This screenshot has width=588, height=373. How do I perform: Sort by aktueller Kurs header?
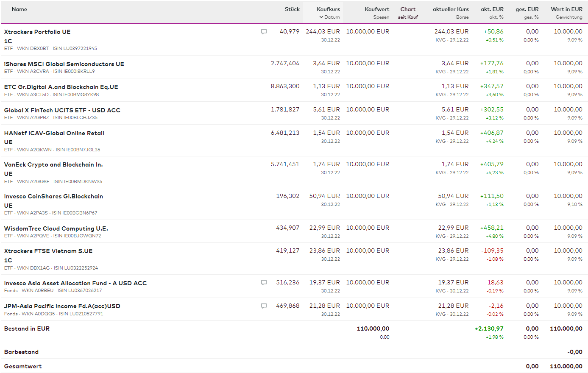point(451,9)
